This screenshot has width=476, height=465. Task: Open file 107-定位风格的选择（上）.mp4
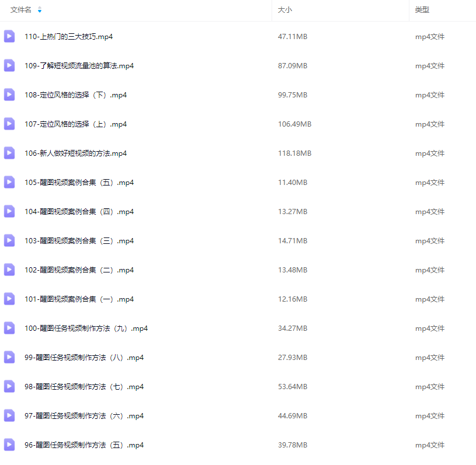click(x=75, y=124)
